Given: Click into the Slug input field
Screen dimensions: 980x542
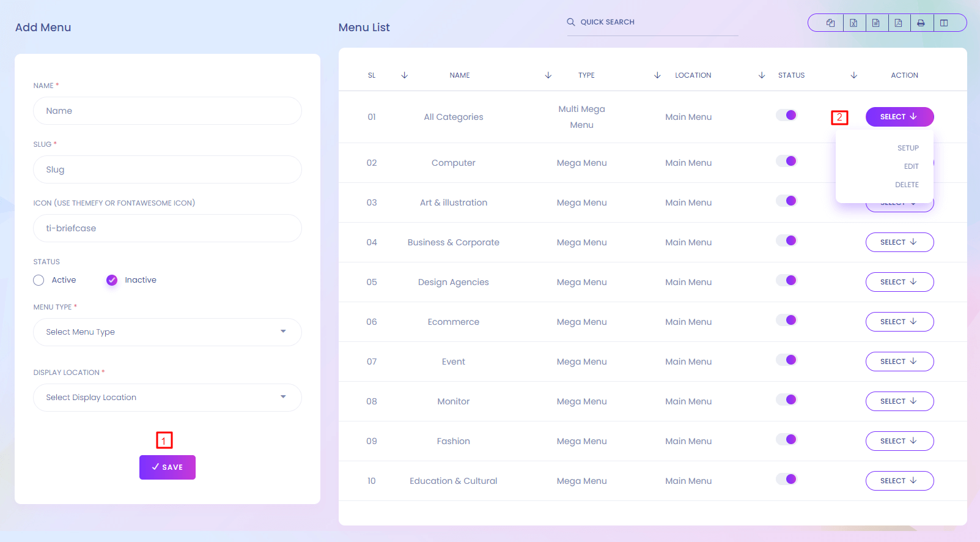Looking at the screenshot, I should point(167,169).
